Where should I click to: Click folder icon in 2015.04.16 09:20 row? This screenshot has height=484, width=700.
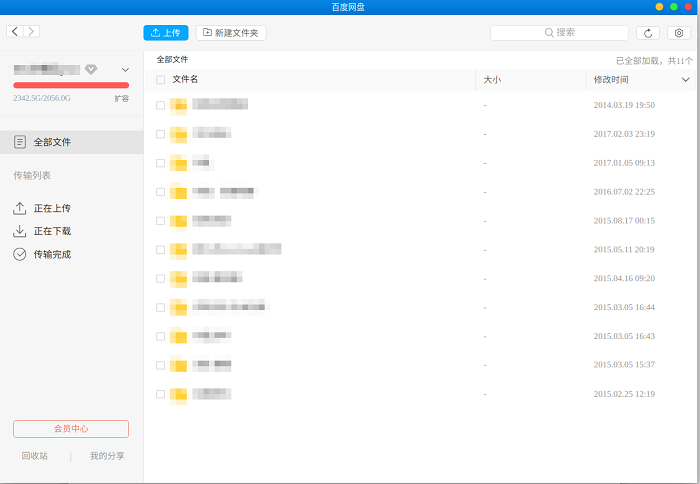[179, 280]
